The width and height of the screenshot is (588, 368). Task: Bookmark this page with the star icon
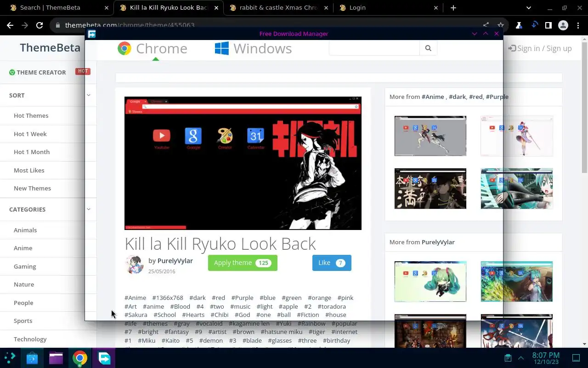[501, 25]
